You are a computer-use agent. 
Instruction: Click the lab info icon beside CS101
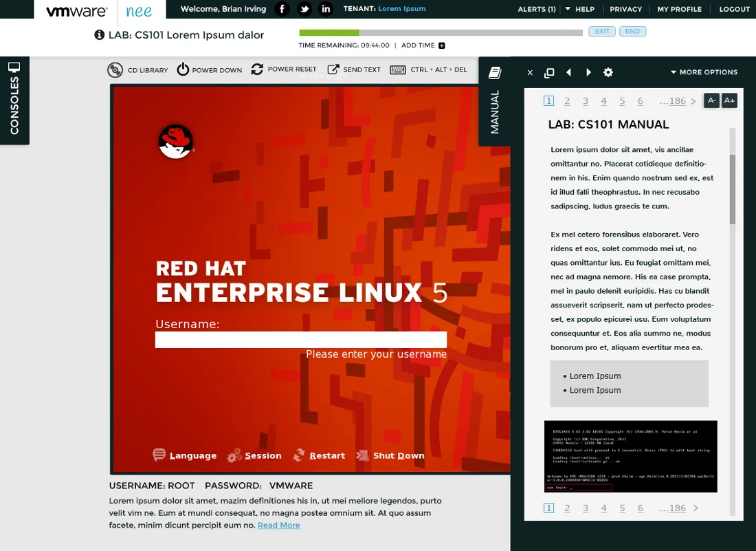pyautogui.click(x=100, y=35)
